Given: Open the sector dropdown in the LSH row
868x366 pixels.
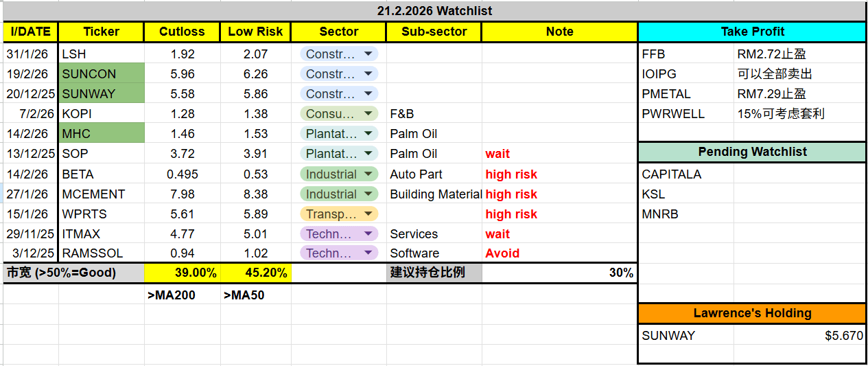Looking at the screenshot, I should click(368, 54).
